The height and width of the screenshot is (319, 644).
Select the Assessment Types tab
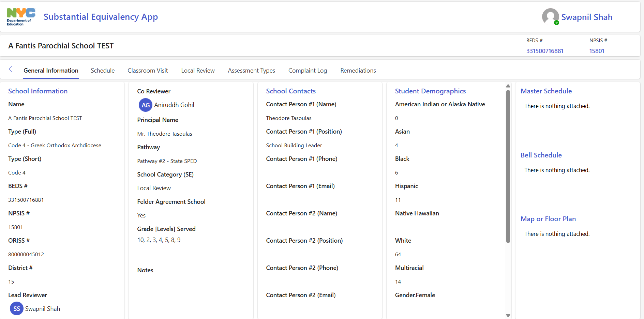click(x=251, y=71)
